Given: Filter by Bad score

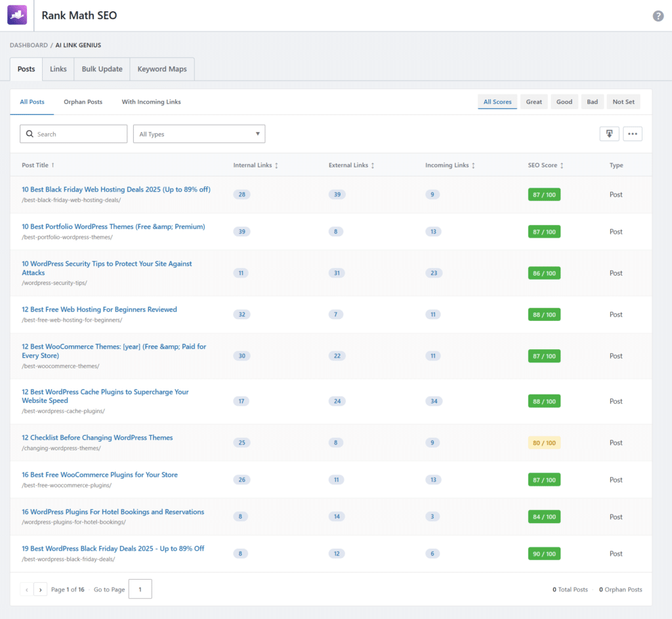Looking at the screenshot, I should point(593,102).
